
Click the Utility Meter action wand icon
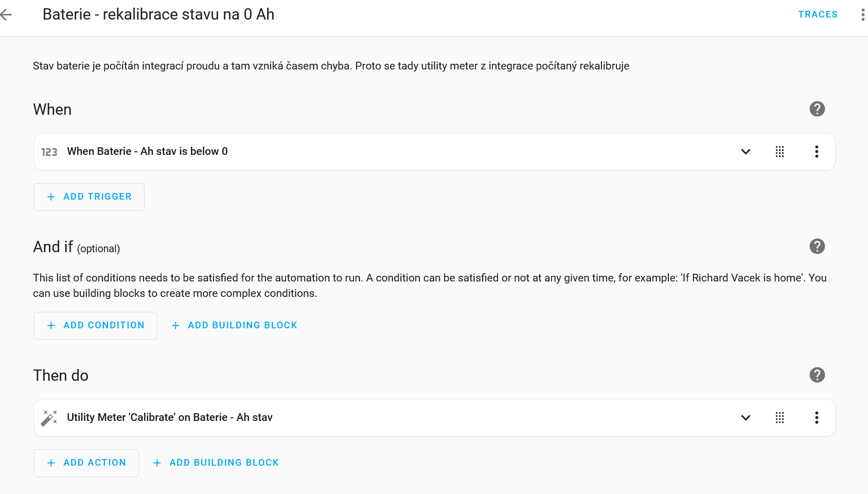(x=49, y=418)
